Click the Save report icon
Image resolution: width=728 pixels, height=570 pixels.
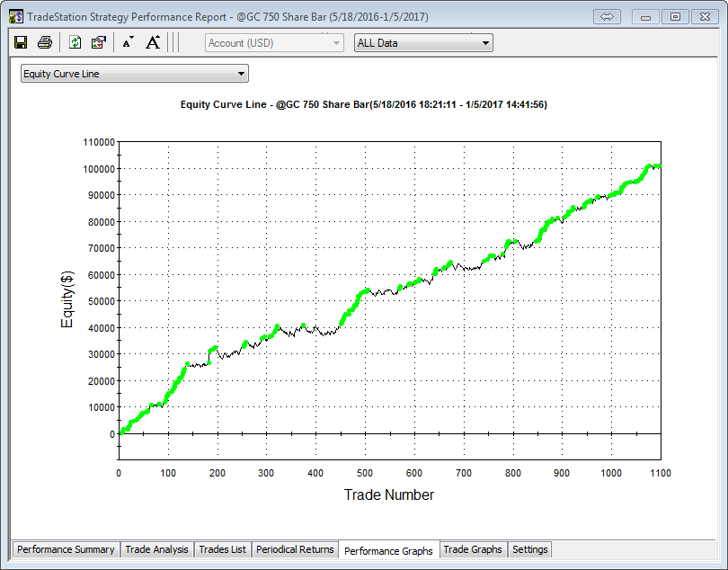click(21, 42)
